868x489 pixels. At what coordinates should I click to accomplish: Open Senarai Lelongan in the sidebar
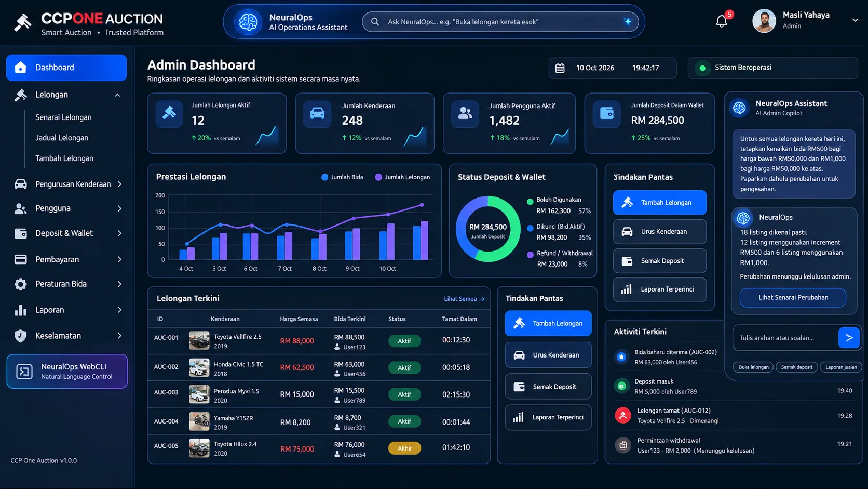pos(63,117)
